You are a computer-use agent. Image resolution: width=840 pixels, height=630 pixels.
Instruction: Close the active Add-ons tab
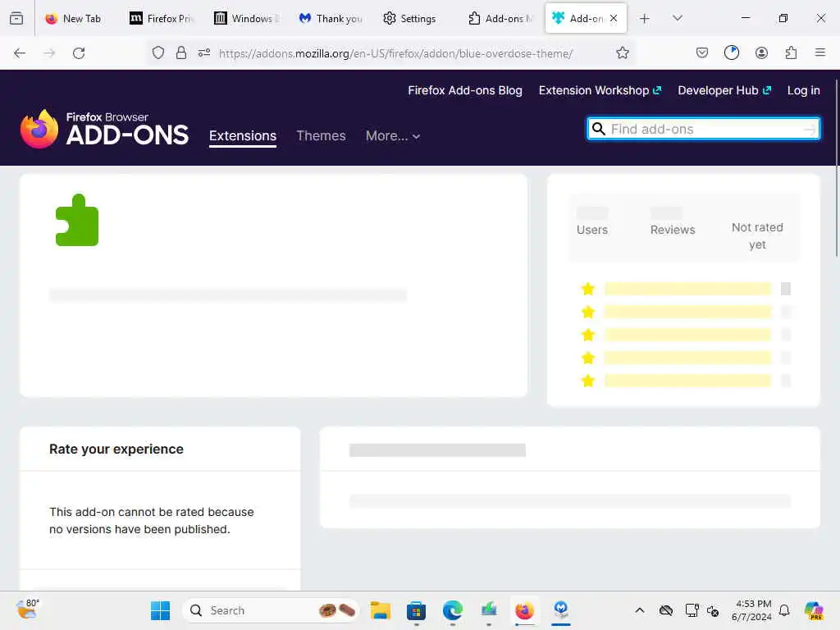(614, 18)
